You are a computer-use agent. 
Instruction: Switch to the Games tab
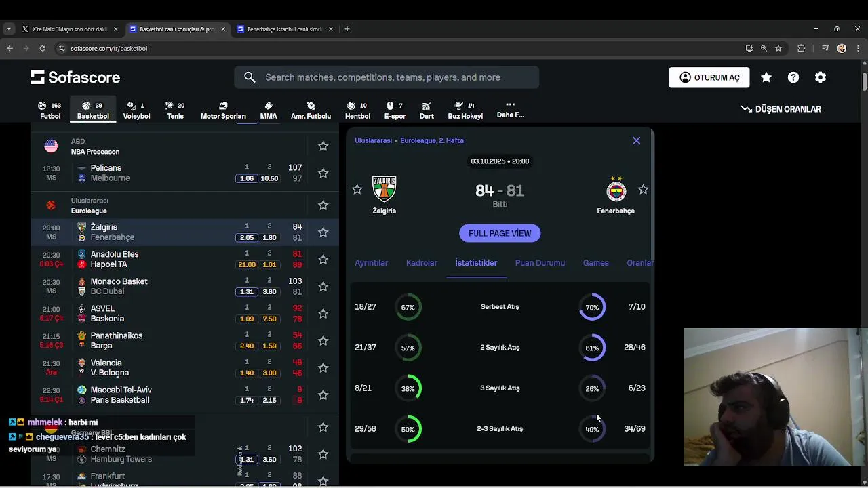[x=595, y=263]
